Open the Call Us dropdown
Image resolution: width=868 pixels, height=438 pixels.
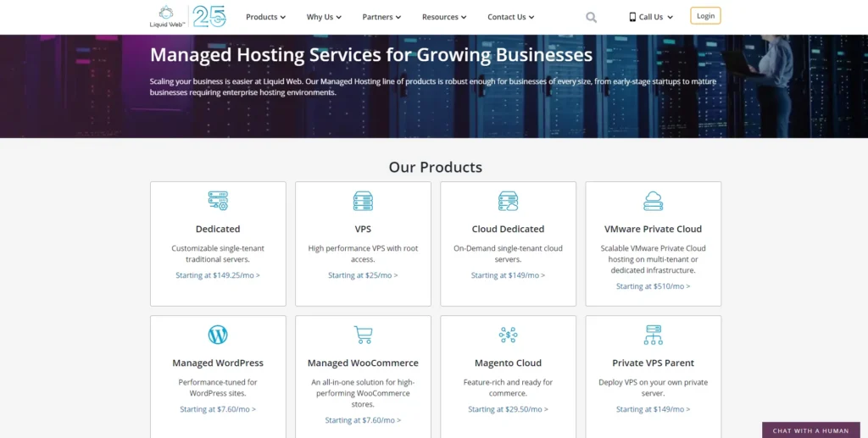[651, 17]
